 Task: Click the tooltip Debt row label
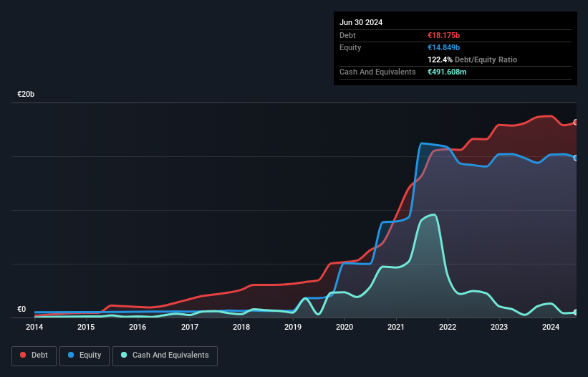coord(347,35)
